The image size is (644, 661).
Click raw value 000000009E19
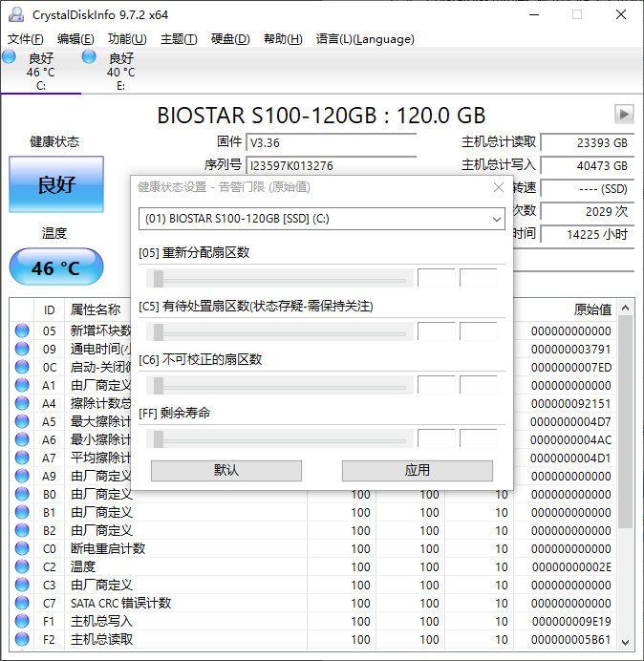pos(571,621)
